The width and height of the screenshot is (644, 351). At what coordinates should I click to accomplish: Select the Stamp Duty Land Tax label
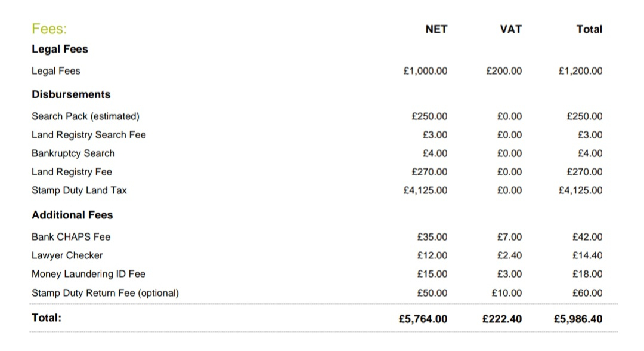tap(79, 190)
